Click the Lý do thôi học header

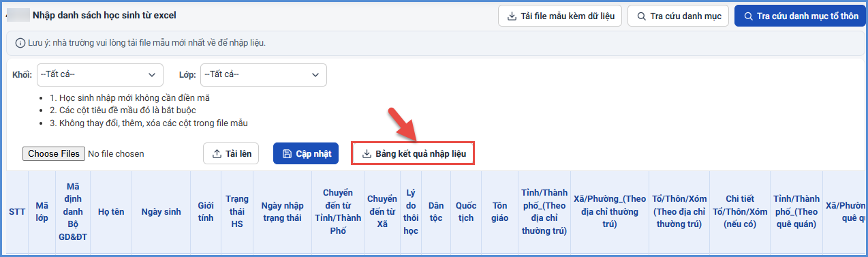pyautogui.click(x=411, y=212)
